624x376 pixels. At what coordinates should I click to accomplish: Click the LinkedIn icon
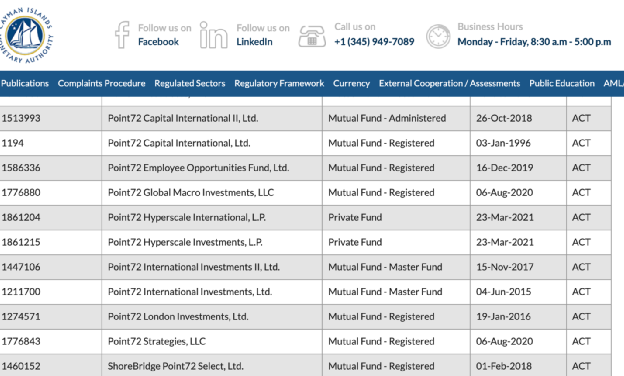click(213, 35)
